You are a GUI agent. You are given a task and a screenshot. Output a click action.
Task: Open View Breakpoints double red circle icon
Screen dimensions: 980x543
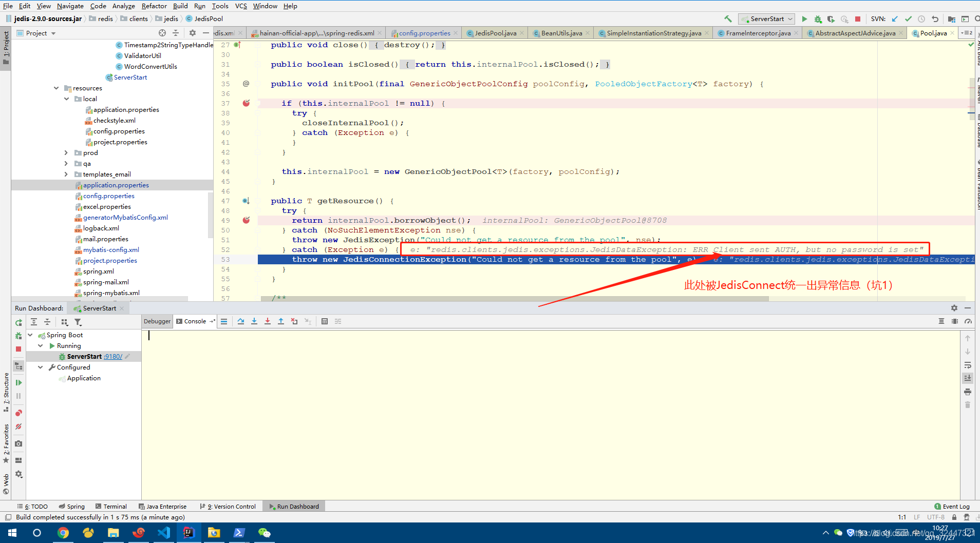pyautogui.click(x=18, y=413)
